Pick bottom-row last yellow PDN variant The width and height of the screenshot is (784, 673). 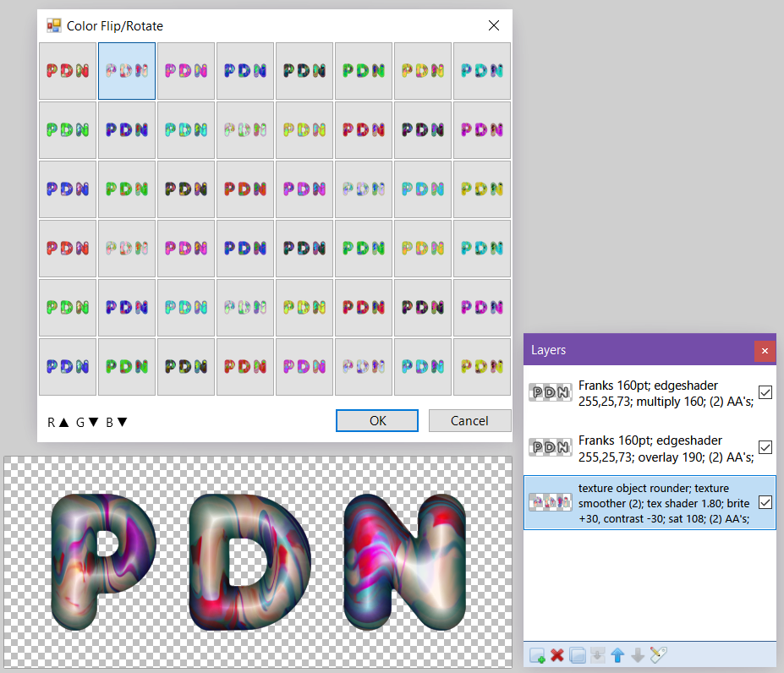[481, 367]
